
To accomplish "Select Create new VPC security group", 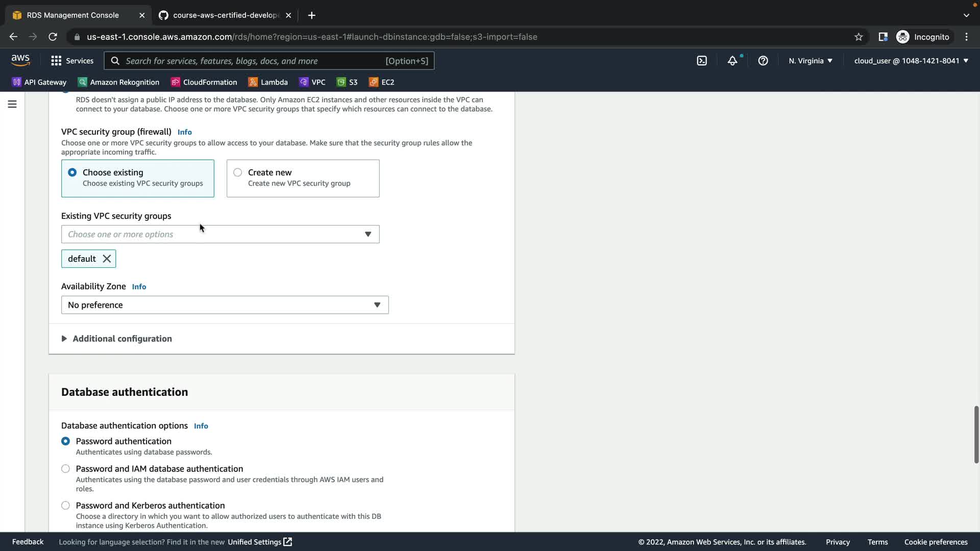I will pyautogui.click(x=238, y=172).
